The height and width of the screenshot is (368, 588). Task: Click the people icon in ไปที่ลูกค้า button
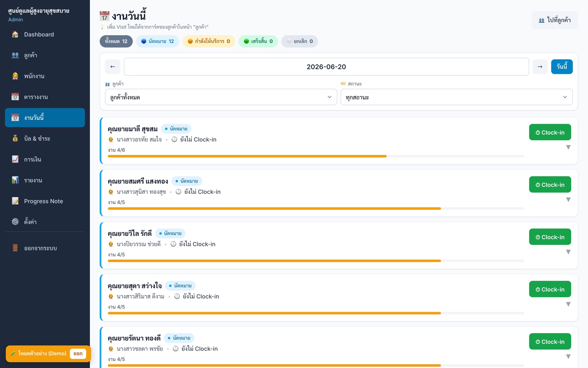[542, 20]
